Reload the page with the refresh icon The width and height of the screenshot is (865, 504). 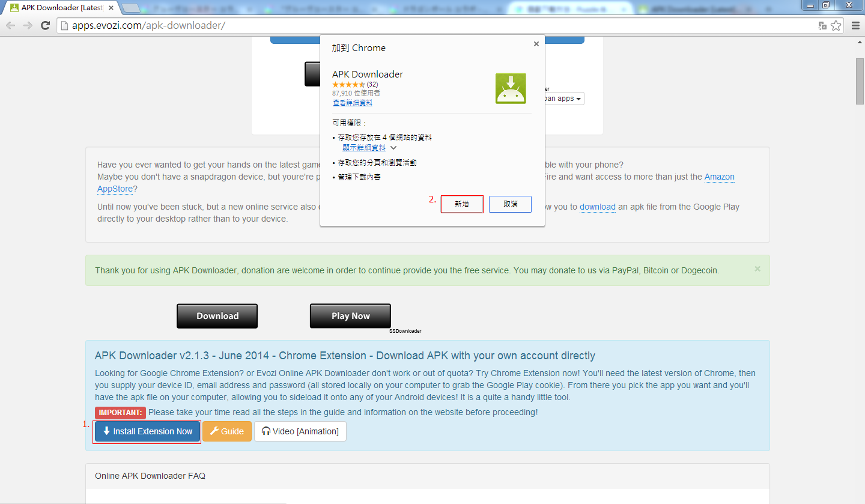point(45,25)
